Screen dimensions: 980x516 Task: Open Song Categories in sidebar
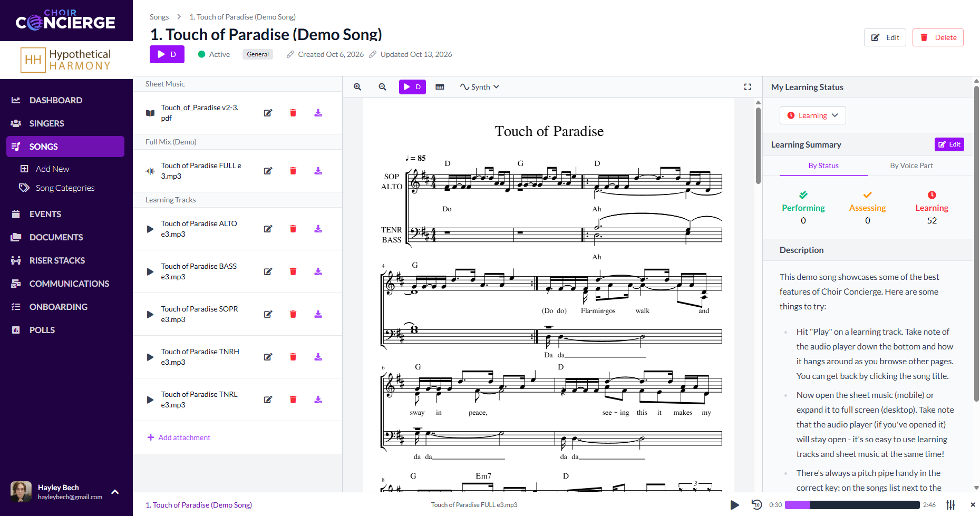click(65, 188)
